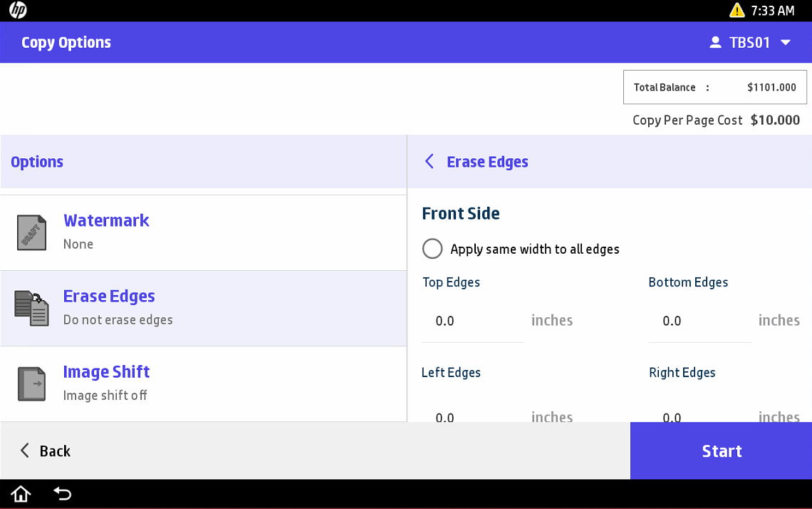
Task: Tap the Bottom Edges inches field
Action: (x=699, y=322)
